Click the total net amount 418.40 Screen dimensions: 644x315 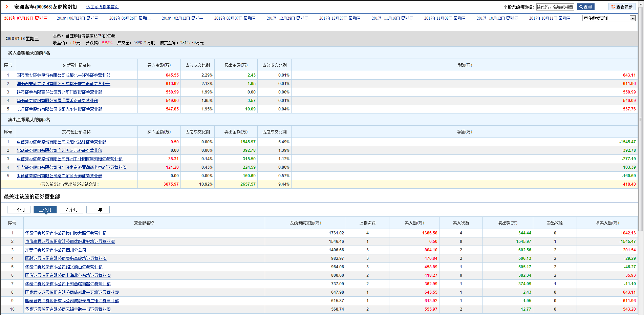point(629,184)
